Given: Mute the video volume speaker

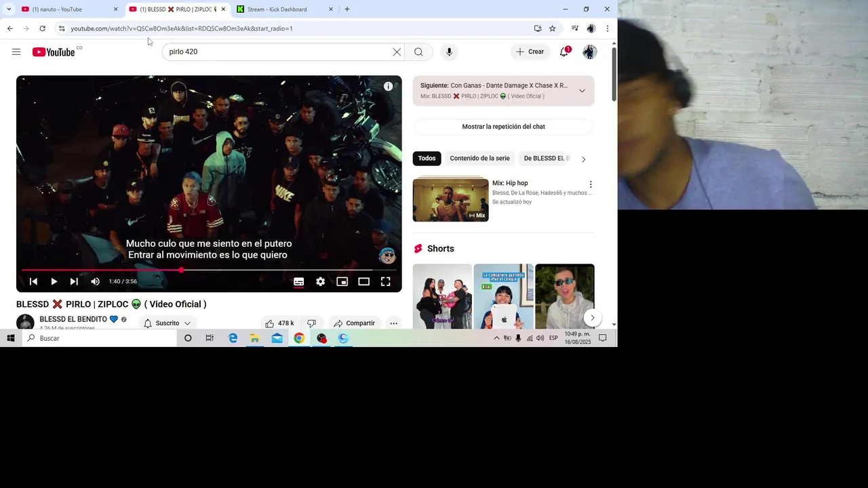Looking at the screenshot, I should tap(95, 281).
